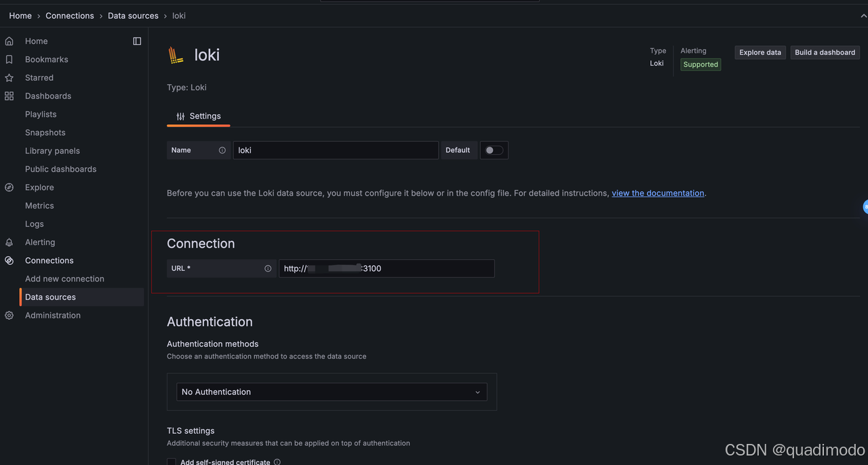Open Dashboards in the sidebar
The image size is (868, 465).
point(48,96)
